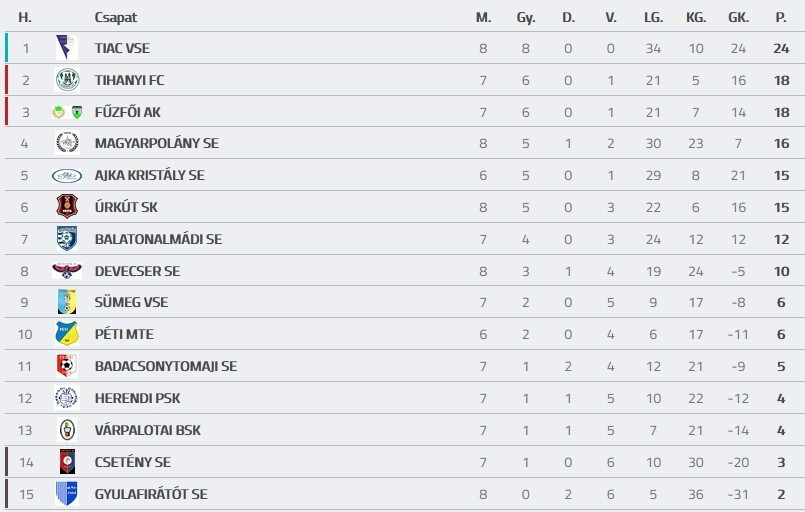This screenshot has height=512, width=805.
Task: Click the Gy. wins column header
Action: click(x=526, y=17)
